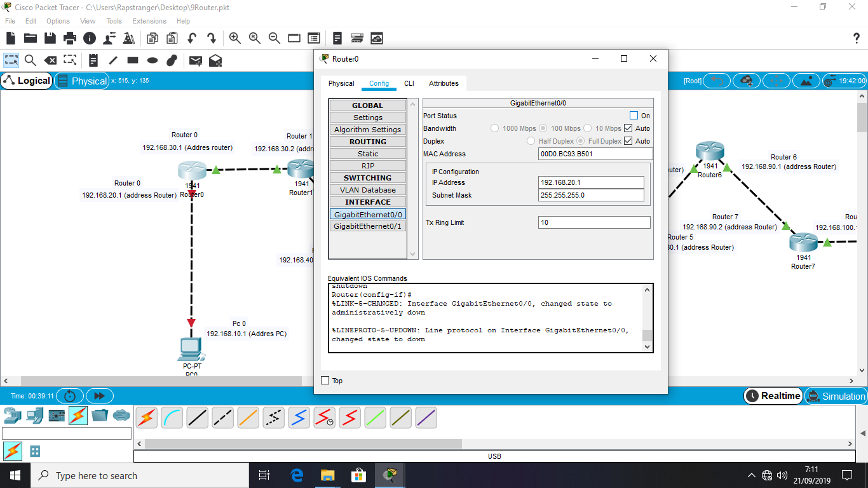Screen dimensions: 868x488
Task: Open Static routing configuration
Action: point(368,154)
